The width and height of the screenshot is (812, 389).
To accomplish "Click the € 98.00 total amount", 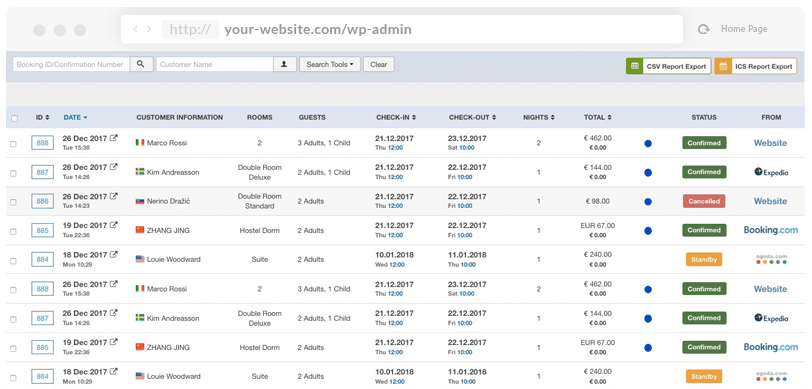I will [x=598, y=201].
